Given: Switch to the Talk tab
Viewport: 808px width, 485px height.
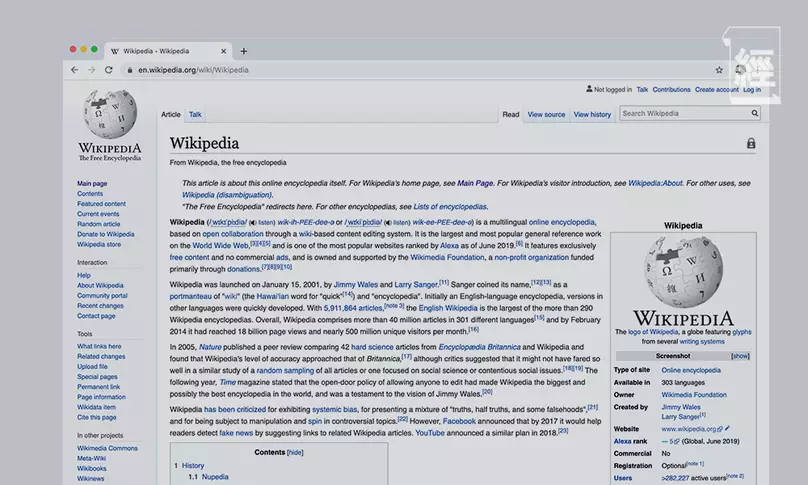Looking at the screenshot, I should 195,114.
